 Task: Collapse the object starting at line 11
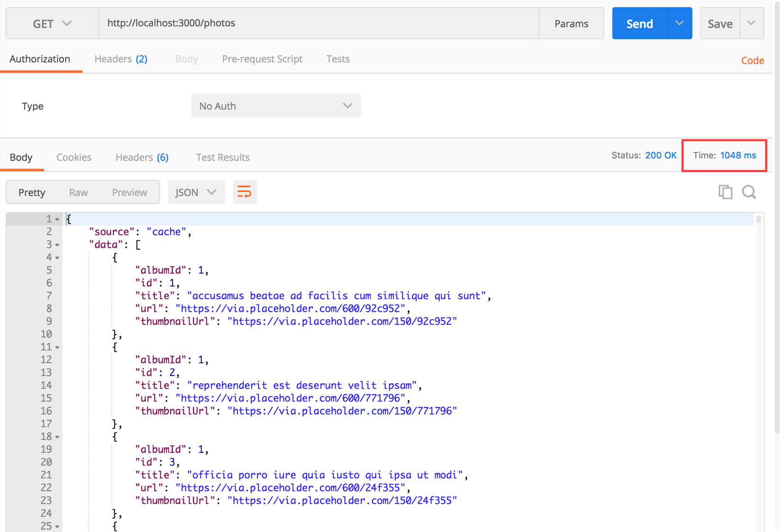coord(57,347)
